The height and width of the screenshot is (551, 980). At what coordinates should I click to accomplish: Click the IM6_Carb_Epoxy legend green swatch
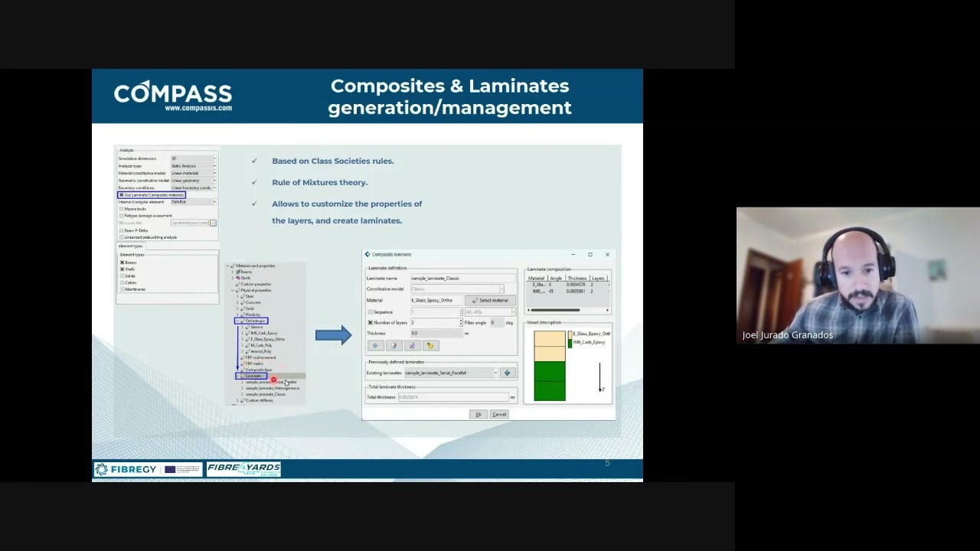(570, 343)
